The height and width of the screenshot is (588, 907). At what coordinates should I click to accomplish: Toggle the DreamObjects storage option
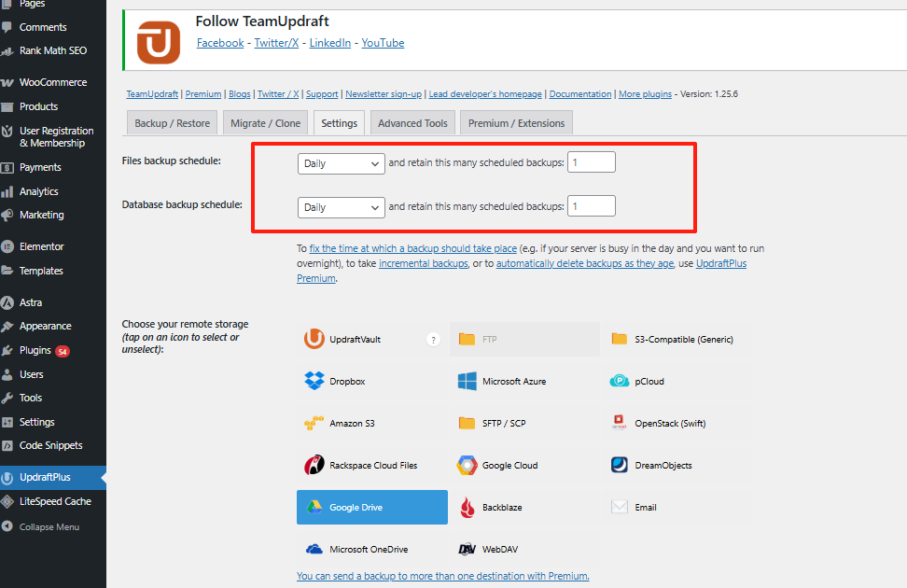click(620, 465)
